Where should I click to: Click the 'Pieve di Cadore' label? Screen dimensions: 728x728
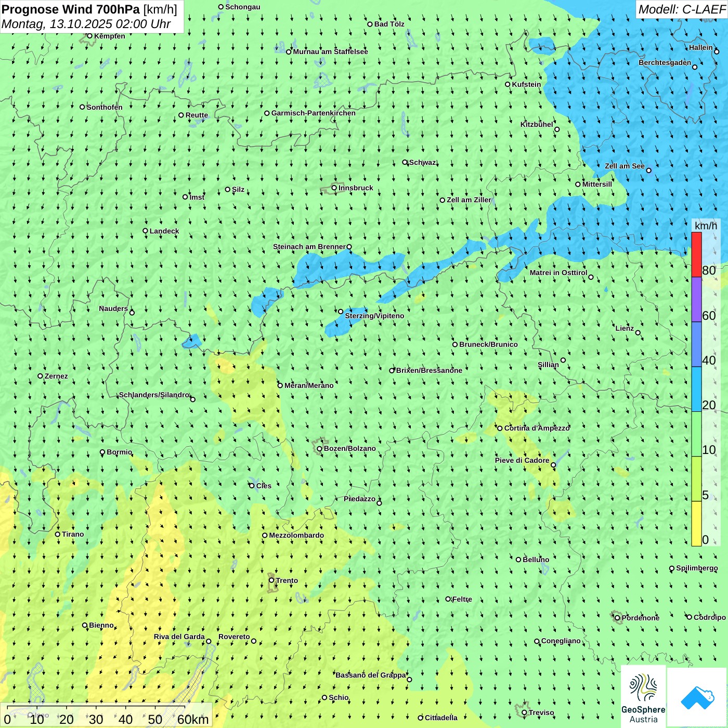[x=522, y=460]
